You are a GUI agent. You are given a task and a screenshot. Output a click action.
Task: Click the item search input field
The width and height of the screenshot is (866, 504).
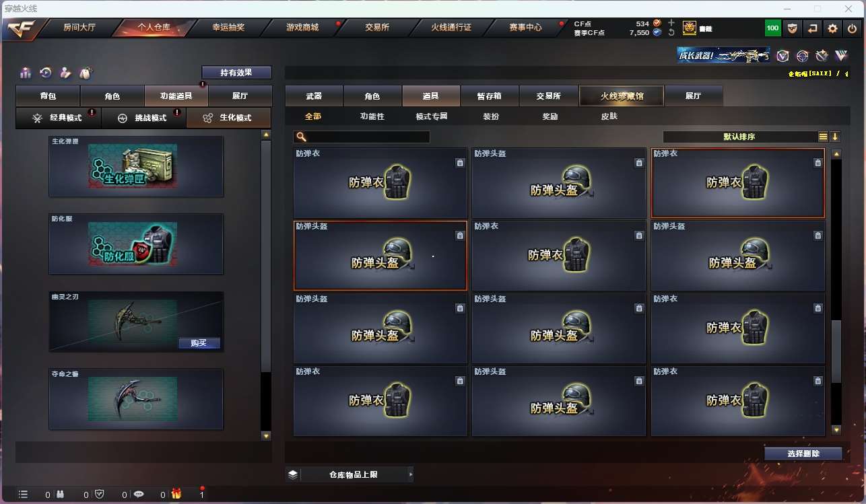pos(362,137)
